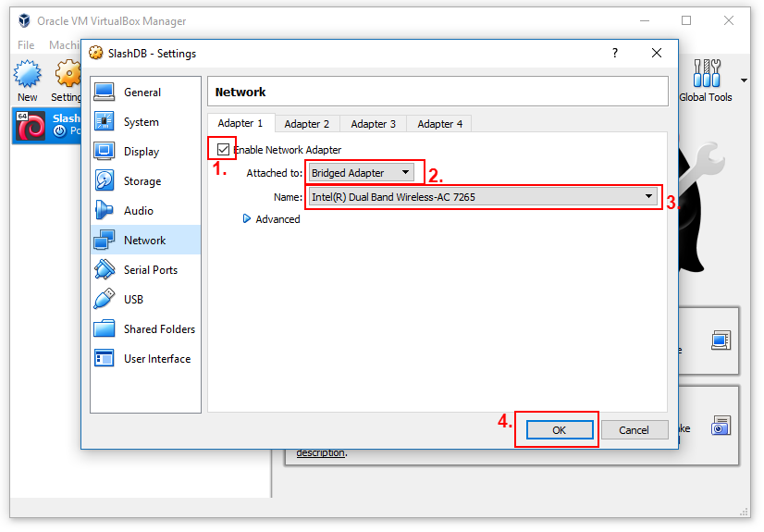
Task: Expand the Advanced network options
Action: pyautogui.click(x=271, y=219)
